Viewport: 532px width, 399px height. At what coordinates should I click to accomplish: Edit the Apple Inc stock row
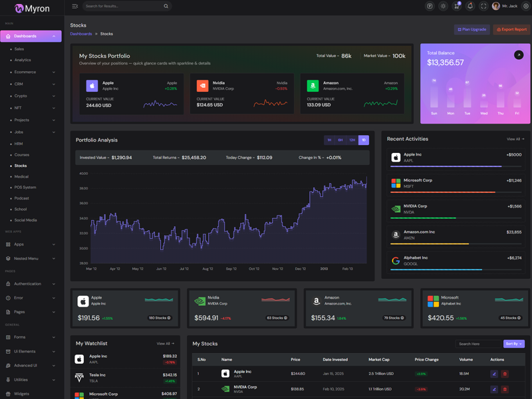494,374
